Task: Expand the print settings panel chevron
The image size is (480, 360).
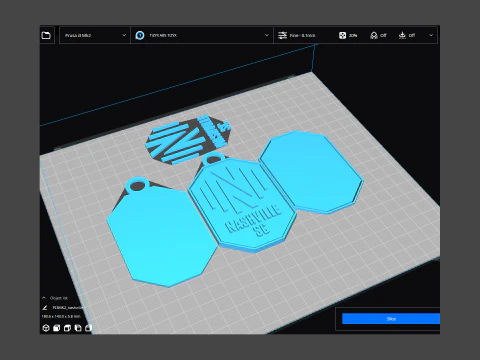Action: point(431,35)
